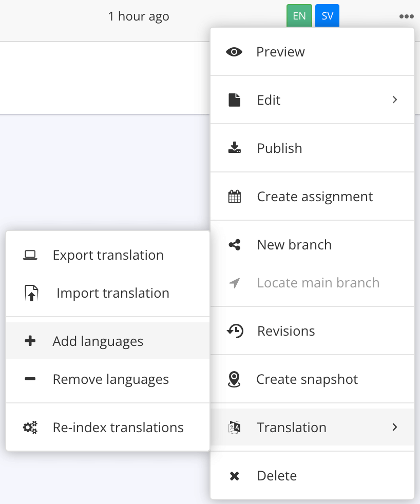This screenshot has width=420, height=504.
Task: Open the ellipsis options menu
Action: (x=406, y=16)
